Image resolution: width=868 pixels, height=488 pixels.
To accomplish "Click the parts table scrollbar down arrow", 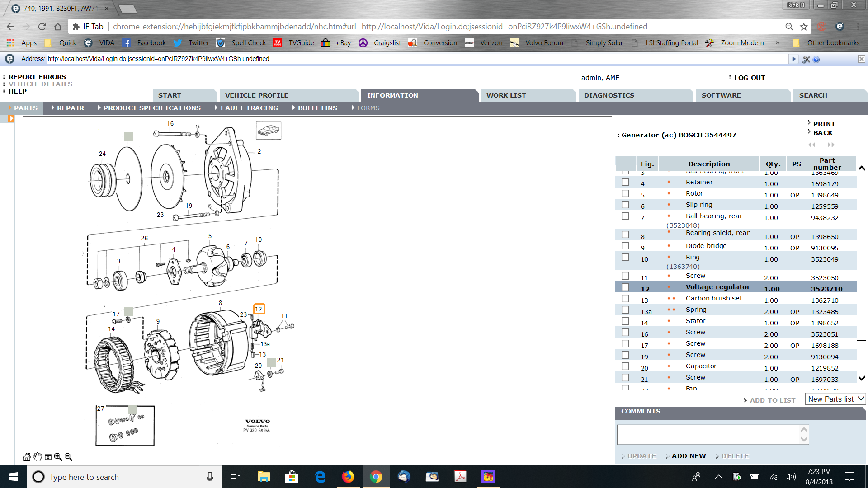I will click(x=862, y=379).
